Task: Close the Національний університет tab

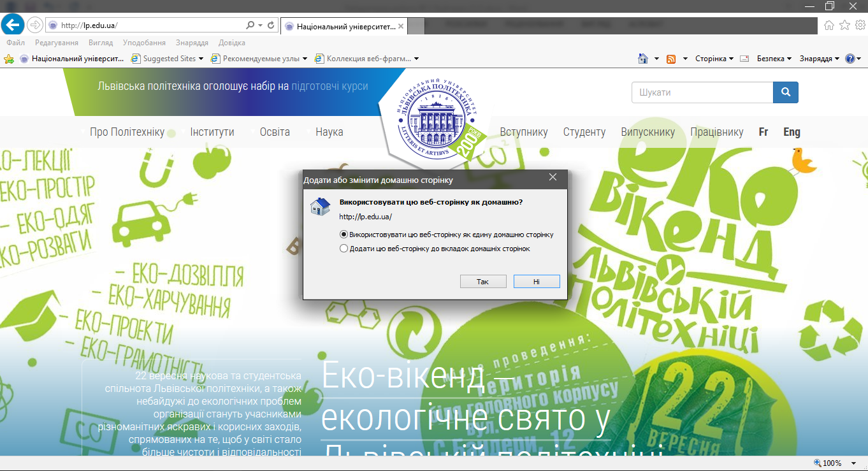Action: tap(400, 26)
